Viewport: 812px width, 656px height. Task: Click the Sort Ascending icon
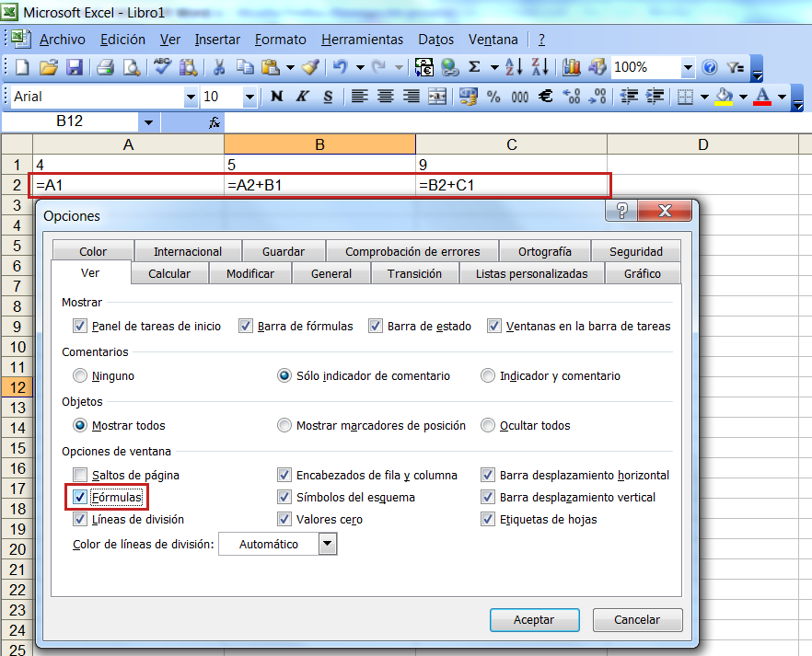[x=513, y=67]
